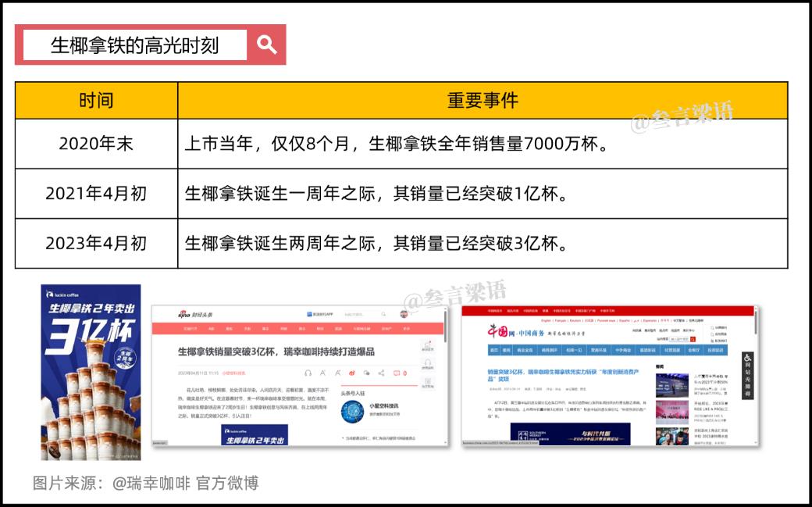Click the magnifier search icon beside 生椰拿铁的高光时刻
The image size is (812, 507).
click(267, 45)
